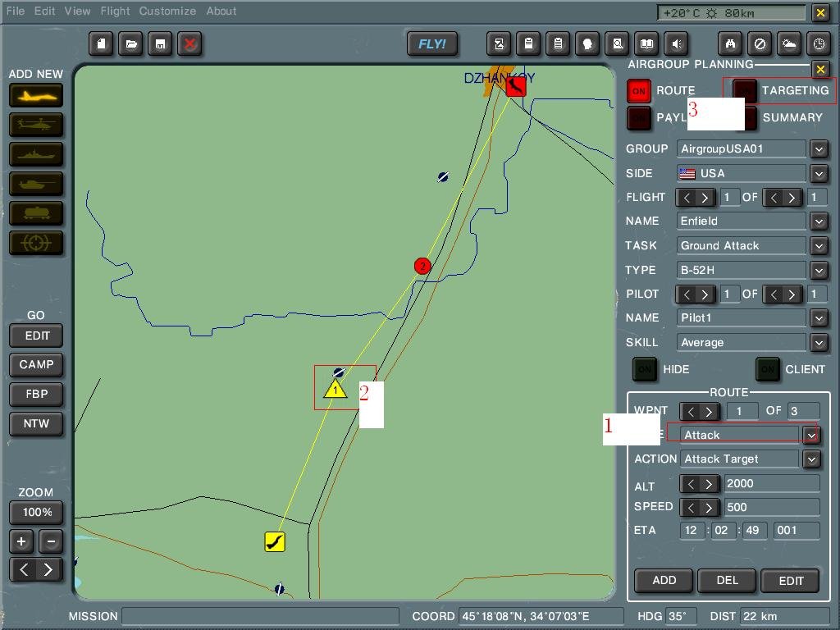Add a new helicopter group
This screenshot has height=630, width=840.
pos(36,126)
